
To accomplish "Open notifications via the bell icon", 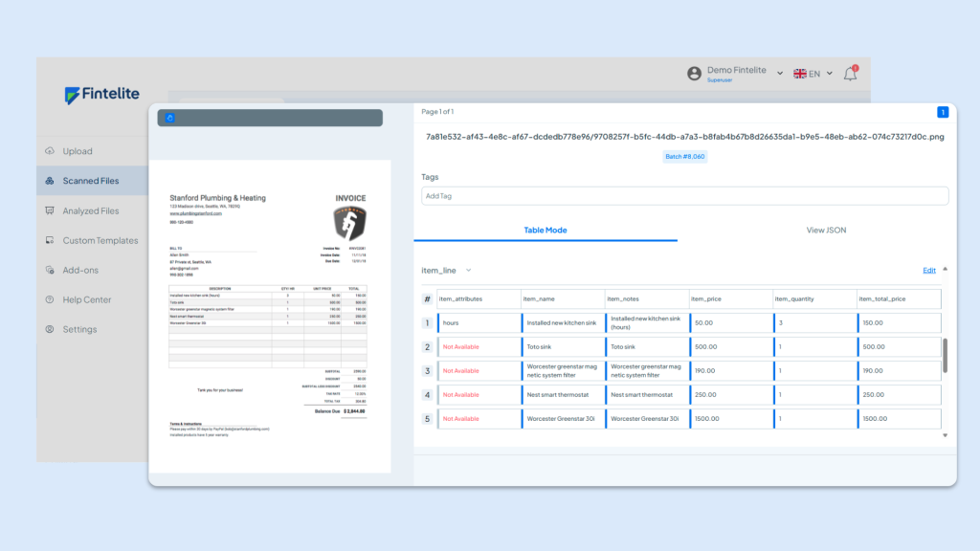I will point(850,74).
